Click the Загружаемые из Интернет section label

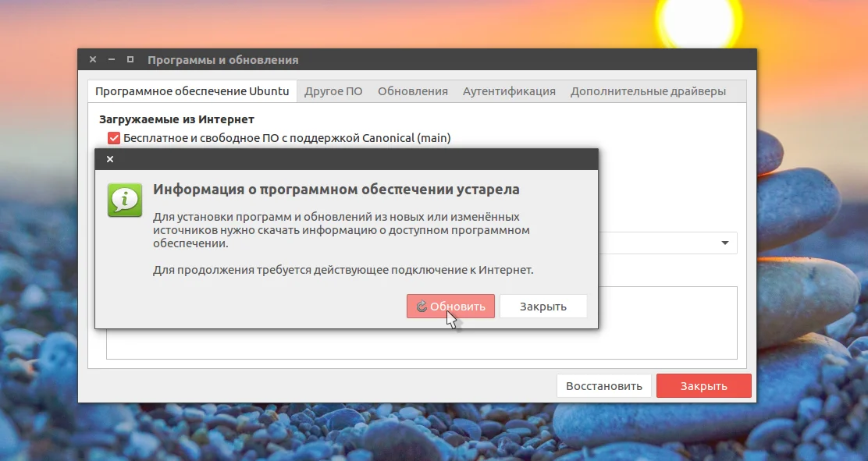click(176, 119)
